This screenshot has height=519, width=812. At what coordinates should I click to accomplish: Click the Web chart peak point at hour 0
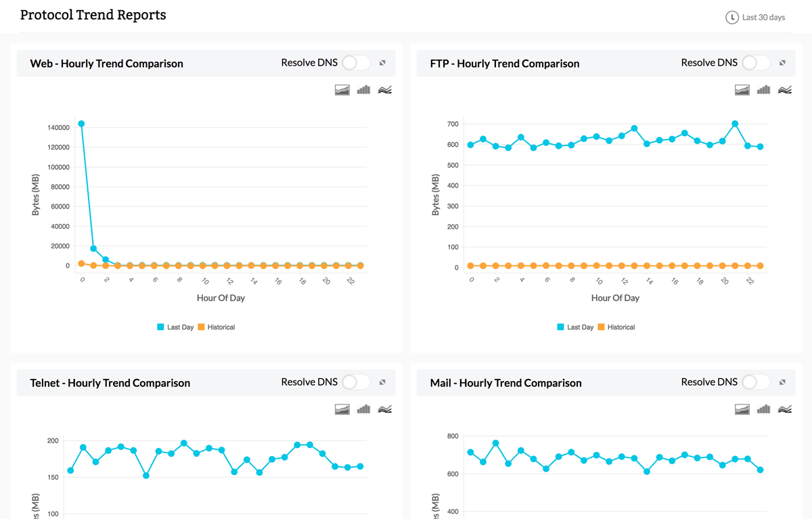pos(81,124)
